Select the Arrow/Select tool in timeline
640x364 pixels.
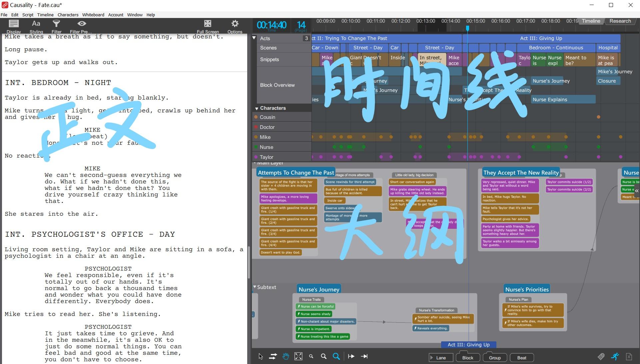click(x=260, y=356)
